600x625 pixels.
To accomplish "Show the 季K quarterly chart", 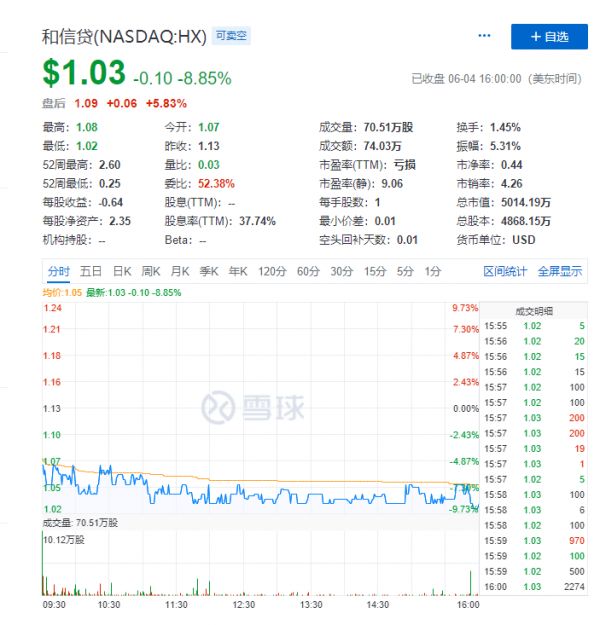I will click(209, 271).
